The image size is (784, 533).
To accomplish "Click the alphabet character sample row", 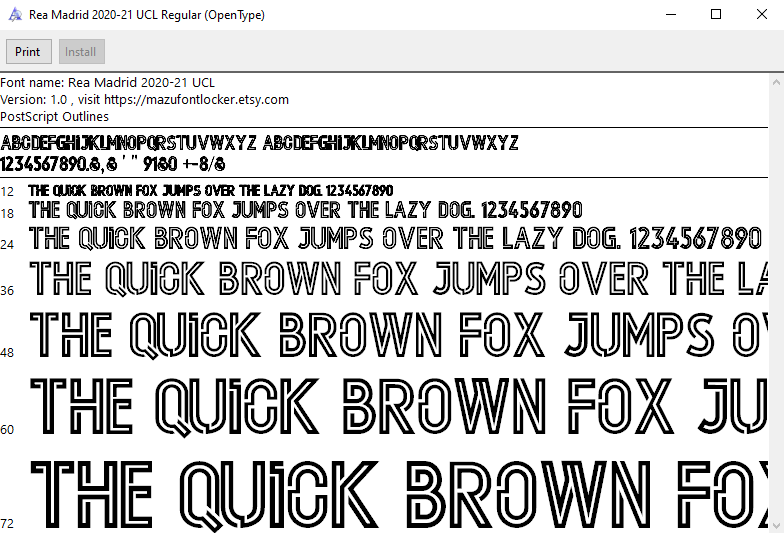I will coord(260,142).
